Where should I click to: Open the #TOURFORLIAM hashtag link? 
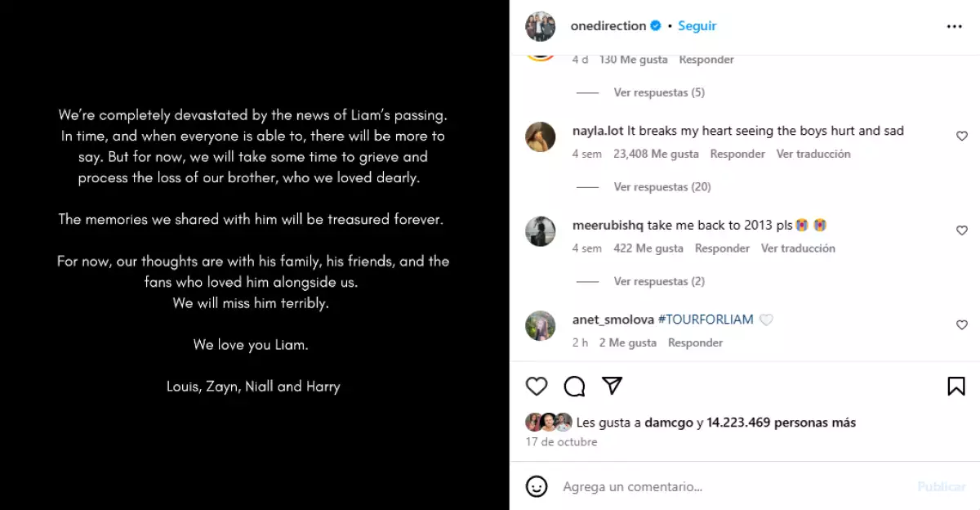coord(706,319)
